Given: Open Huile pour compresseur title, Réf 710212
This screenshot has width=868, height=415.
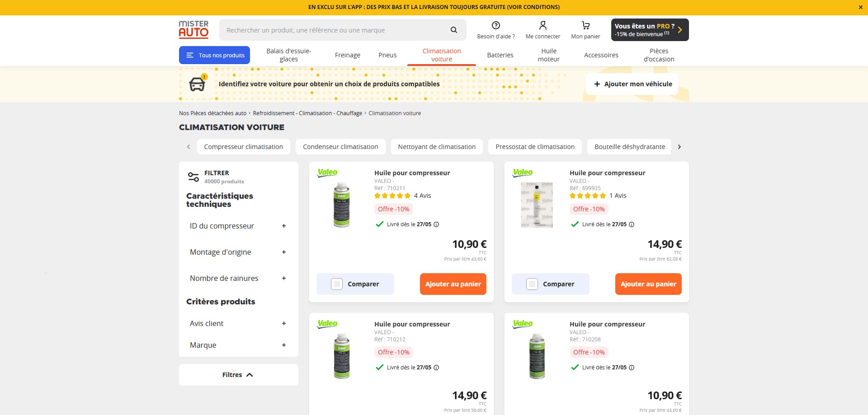Looking at the screenshot, I should pos(412,324).
